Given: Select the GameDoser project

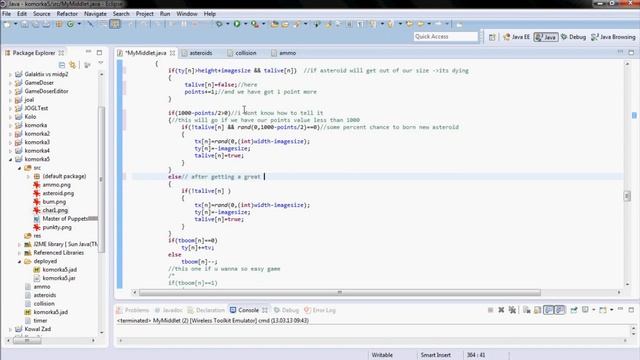Looking at the screenshot, I should [39, 83].
